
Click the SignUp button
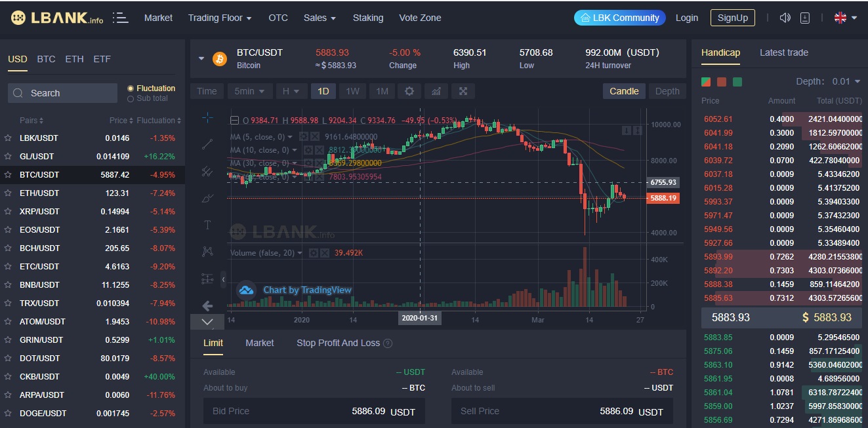[x=733, y=18]
